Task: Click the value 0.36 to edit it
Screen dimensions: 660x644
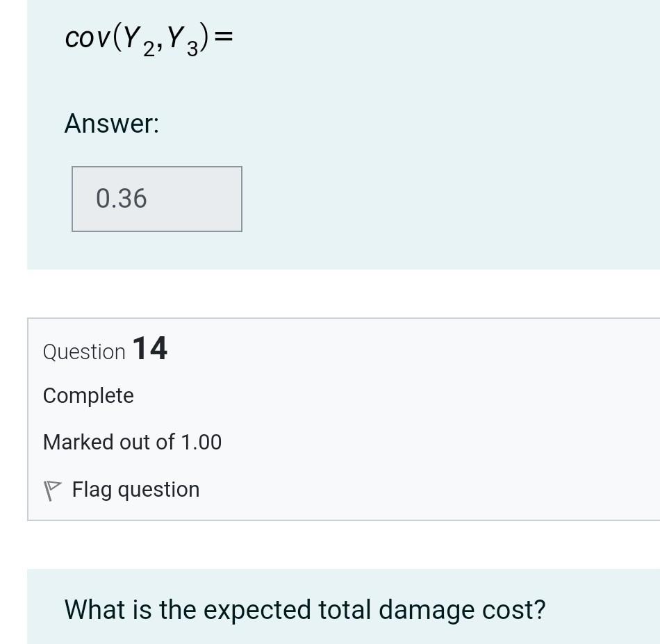Action: coord(121,199)
